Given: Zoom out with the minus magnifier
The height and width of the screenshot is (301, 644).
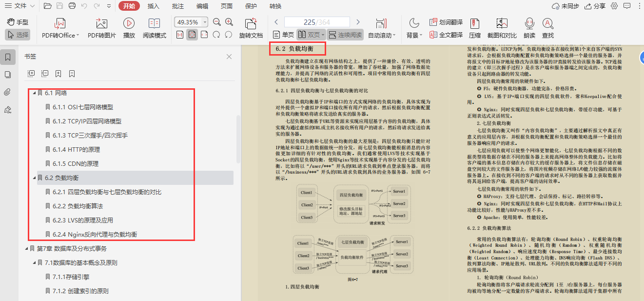Looking at the screenshot, I should [217, 22].
